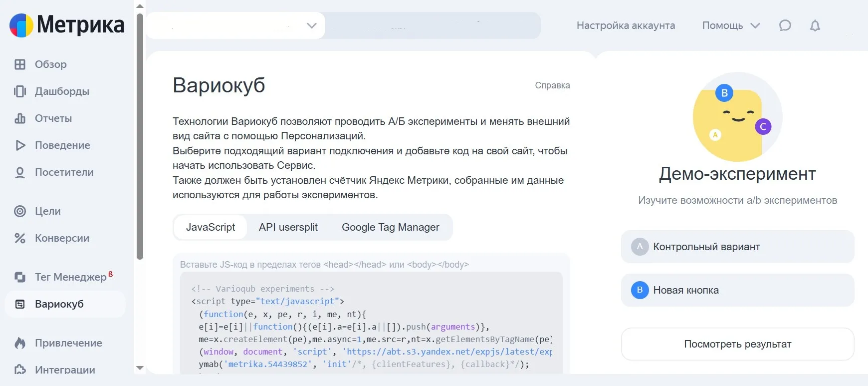The height and width of the screenshot is (386, 868).
Task: Click the 'metrika.54439852' string in code
Action: tap(268, 364)
